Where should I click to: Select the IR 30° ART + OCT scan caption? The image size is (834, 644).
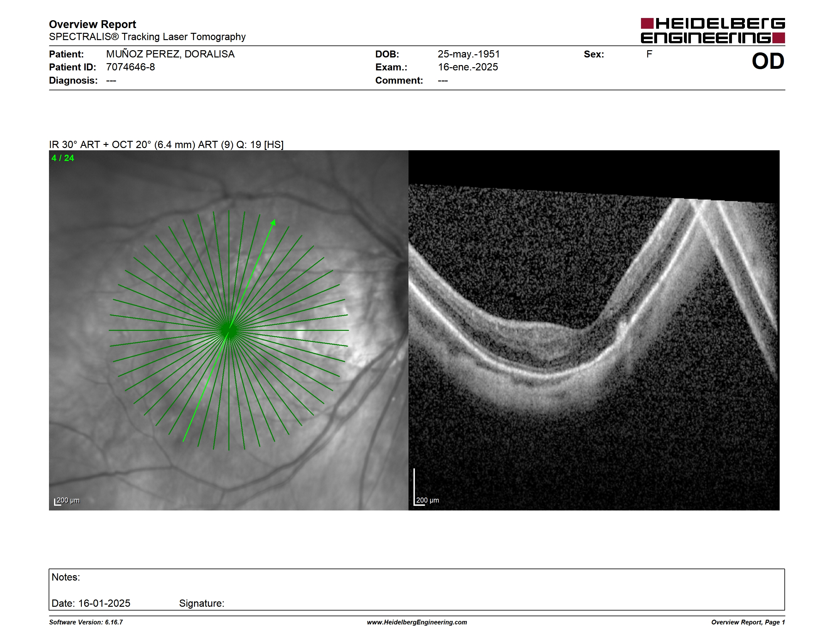[x=166, y=145]
